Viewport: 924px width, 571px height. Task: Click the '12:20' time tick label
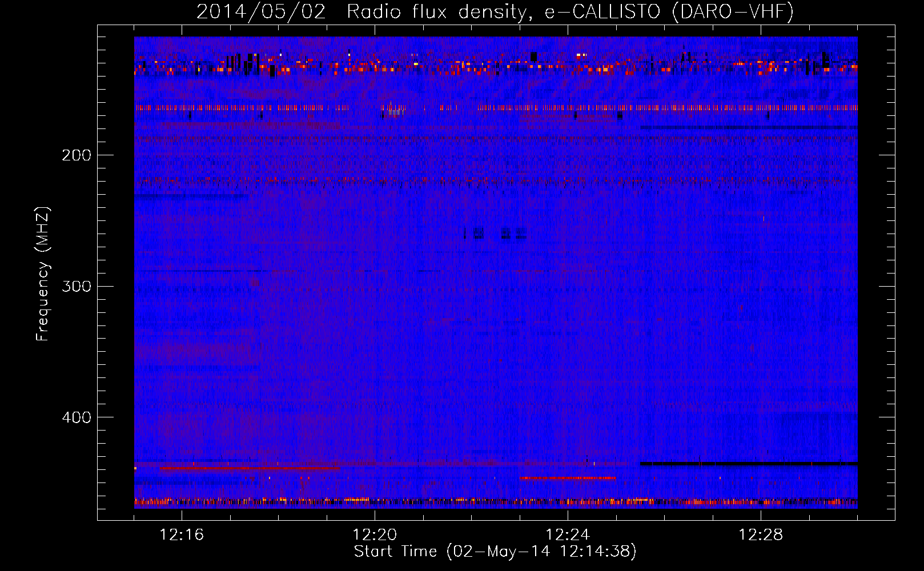375,535
